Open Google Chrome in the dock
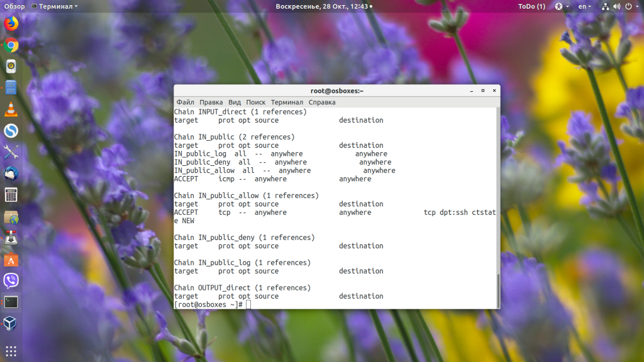This screenshot has width=644, height=362. (11, 45)
